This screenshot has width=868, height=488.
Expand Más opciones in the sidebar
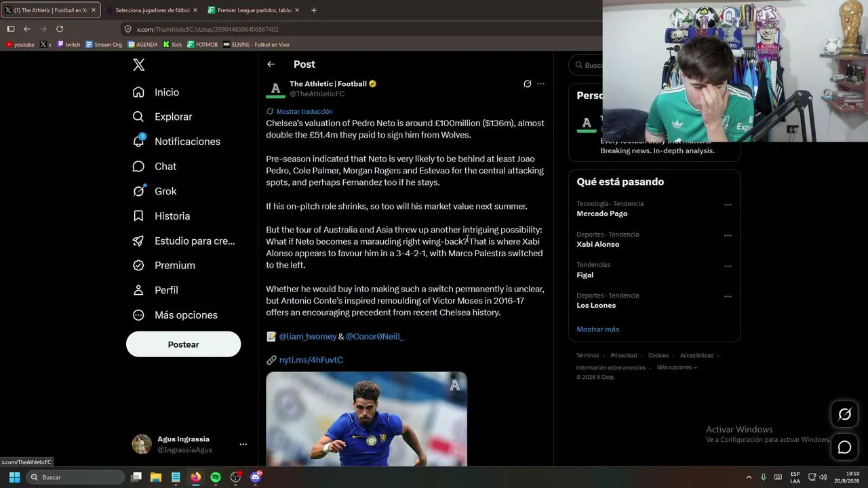pos(175,315)
